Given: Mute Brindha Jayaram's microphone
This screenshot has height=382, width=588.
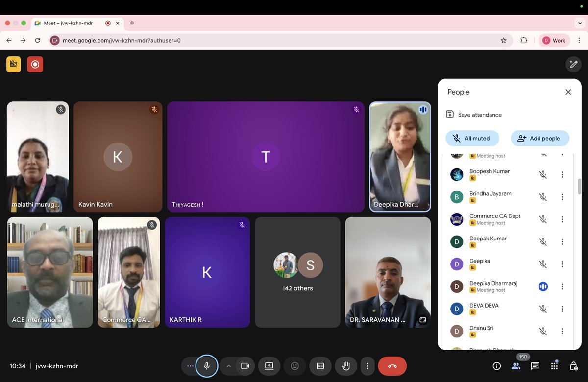Looking at the screenshot, I should [x=543, y=197].
